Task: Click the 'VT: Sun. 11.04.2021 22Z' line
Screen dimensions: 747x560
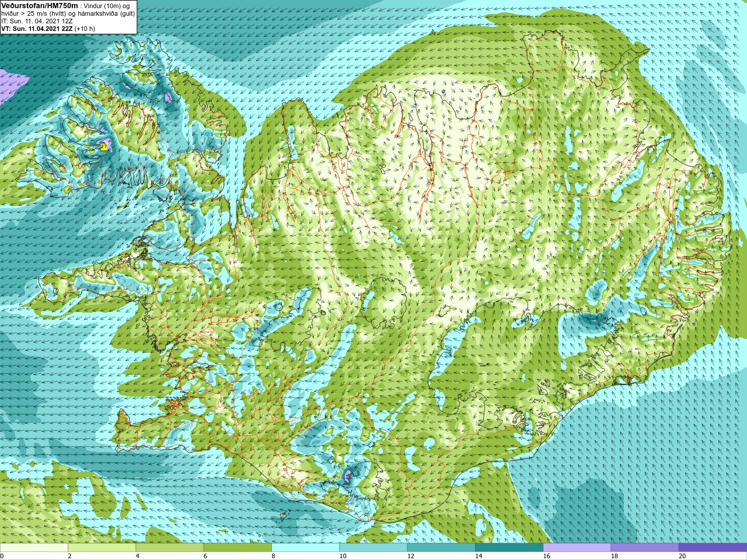Action: tap(37, 29)
